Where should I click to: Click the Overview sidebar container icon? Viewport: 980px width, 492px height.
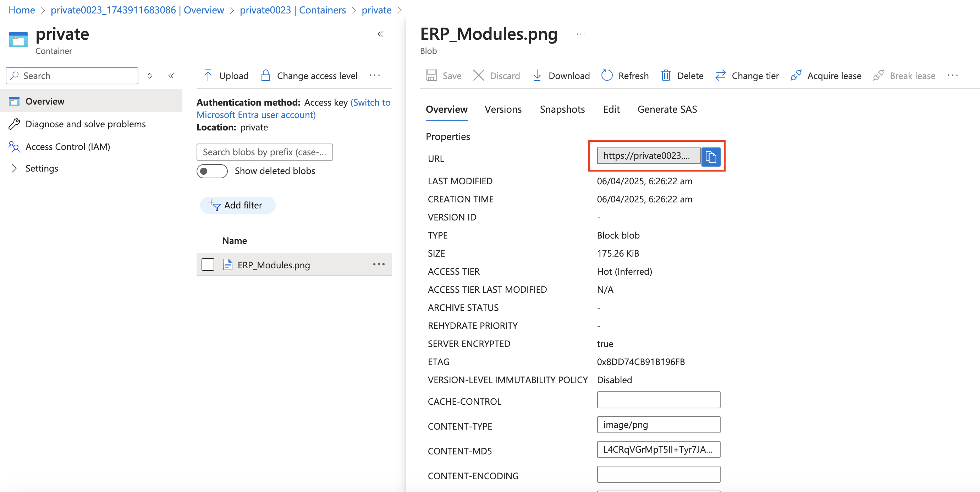(14, 101)
